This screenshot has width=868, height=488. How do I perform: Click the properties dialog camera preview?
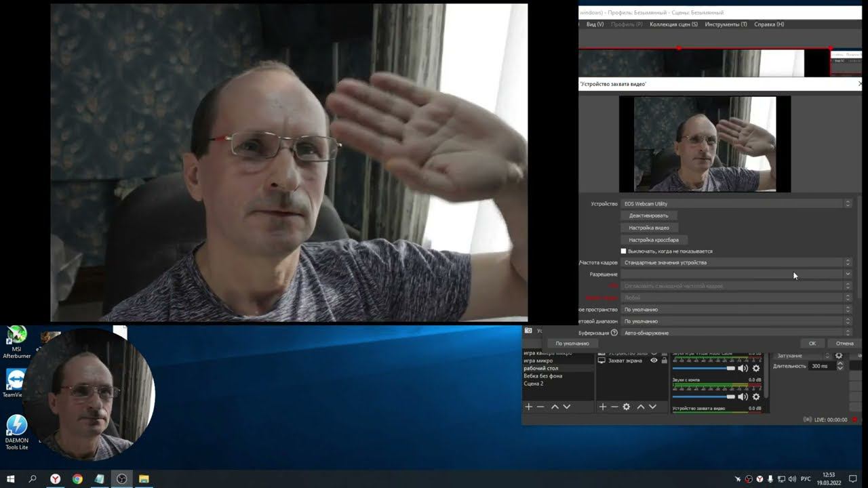pos(705,144)
